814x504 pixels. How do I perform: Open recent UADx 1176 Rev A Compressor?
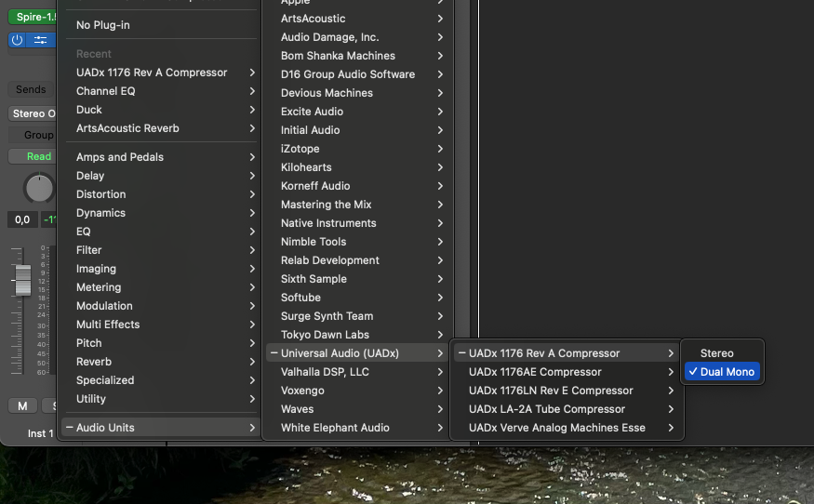(161, 73)
